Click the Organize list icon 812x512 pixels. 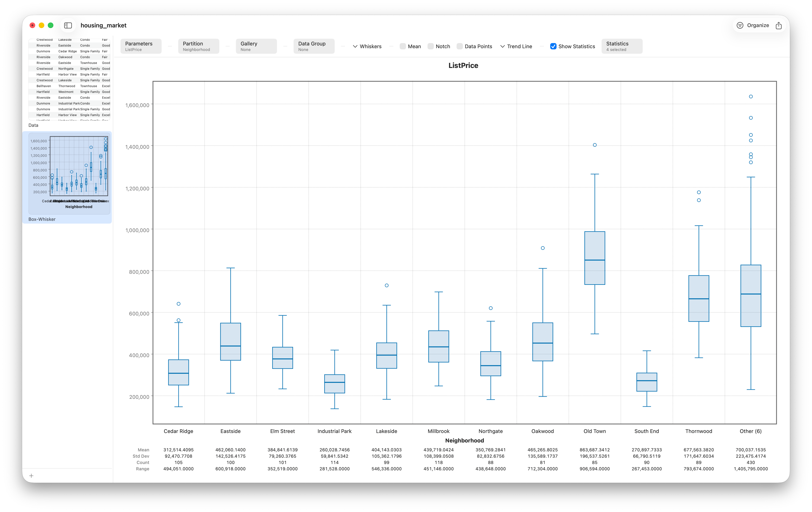(740, 25)
